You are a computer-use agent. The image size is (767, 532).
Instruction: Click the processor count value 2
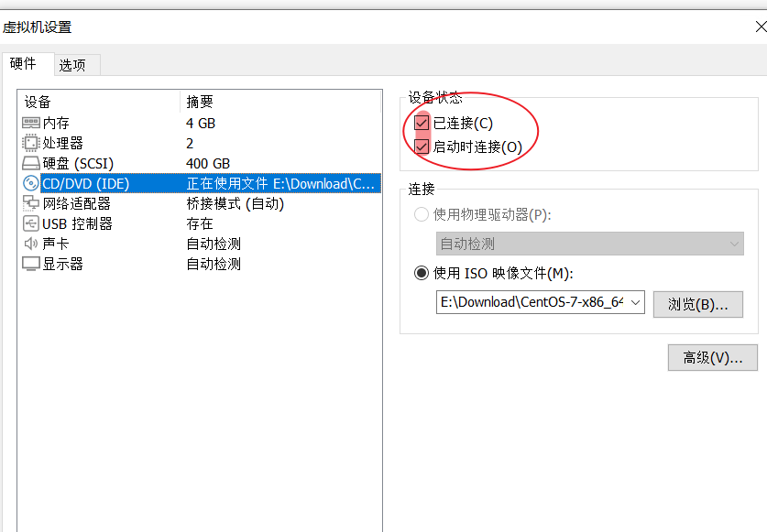(x=190, y=143)
